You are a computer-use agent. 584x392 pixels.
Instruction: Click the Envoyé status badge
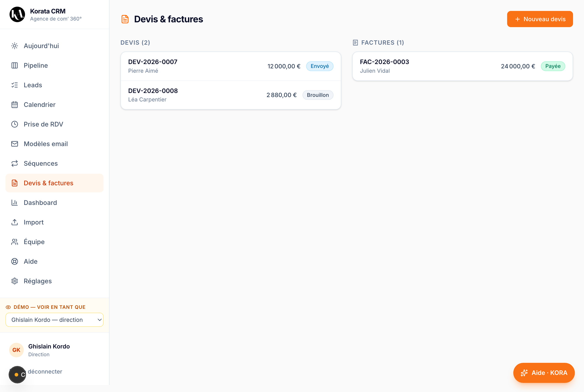point(320,66)
